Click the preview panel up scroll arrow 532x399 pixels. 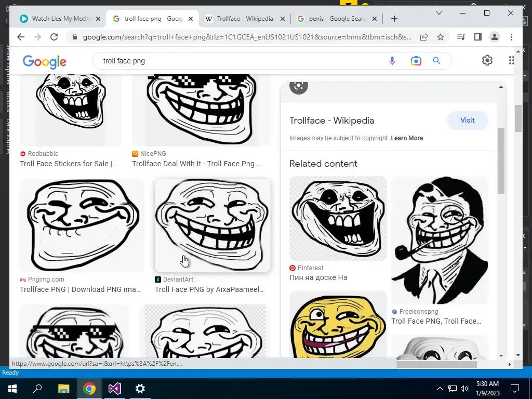pyautogui.click(x=501, y=87)
